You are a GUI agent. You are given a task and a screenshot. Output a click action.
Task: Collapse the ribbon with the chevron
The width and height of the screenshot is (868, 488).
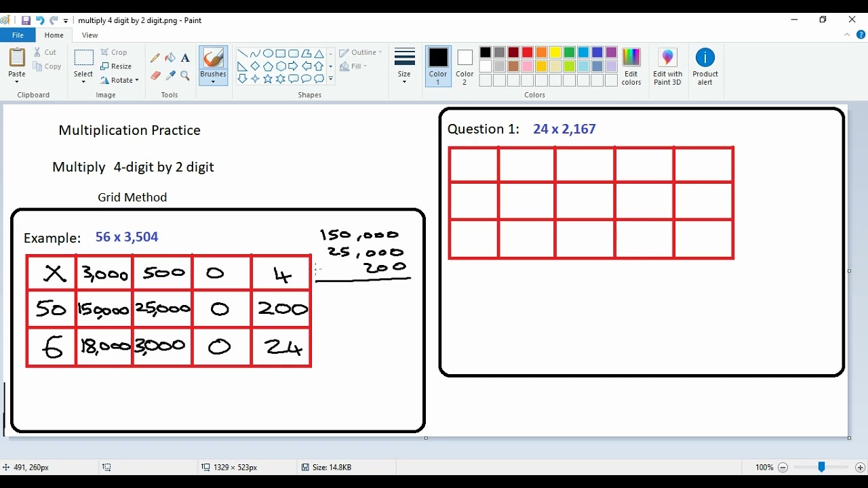pyautogui.click(x=848, y=35)
